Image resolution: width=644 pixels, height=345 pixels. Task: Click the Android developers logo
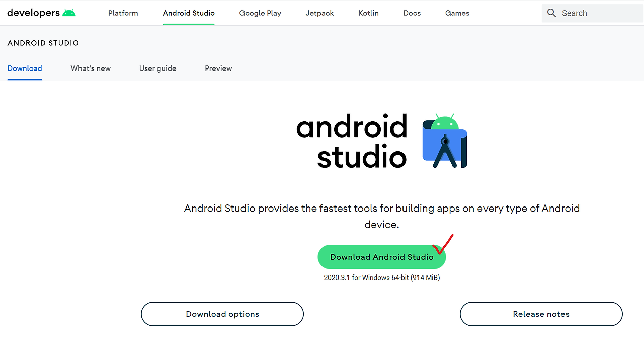click(42, 13)
